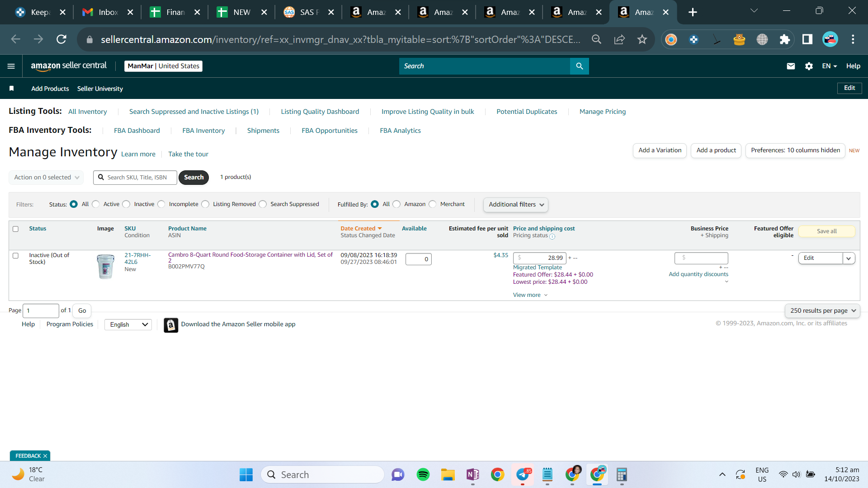Open the EN language selector in header

coord(830,66)
